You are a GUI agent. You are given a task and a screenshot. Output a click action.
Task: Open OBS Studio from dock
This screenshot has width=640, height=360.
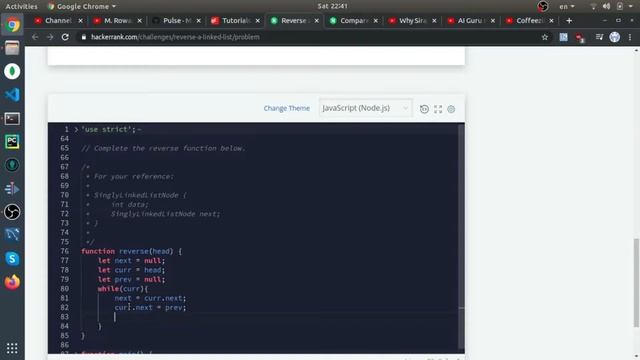point(12,212)
